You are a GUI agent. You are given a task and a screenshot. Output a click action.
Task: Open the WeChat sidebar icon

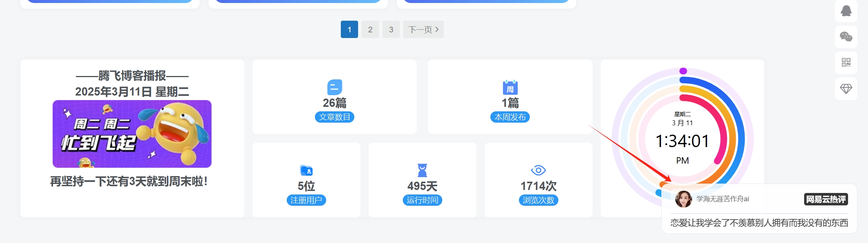point(846,36)
